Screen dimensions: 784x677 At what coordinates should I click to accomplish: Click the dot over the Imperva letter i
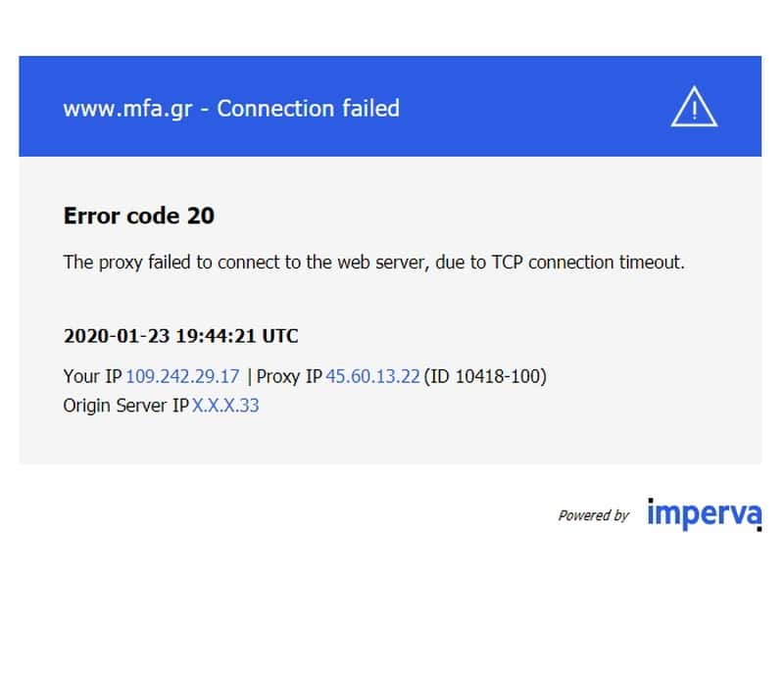(651, 501)
